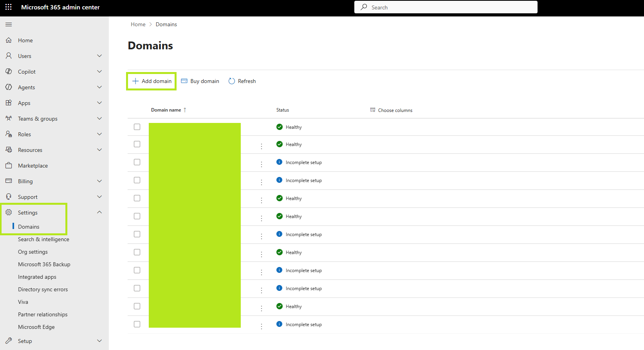
Task: Click the Resources icon in sidebar
Action: (9, 150)
